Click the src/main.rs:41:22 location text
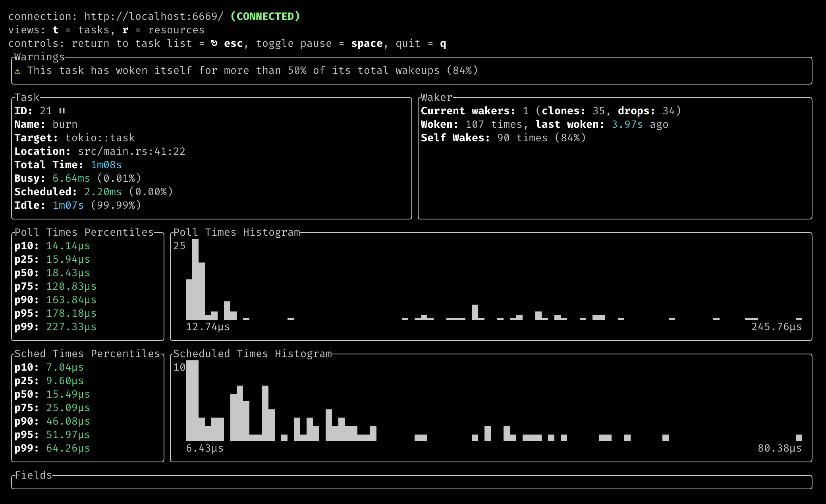 point(131,152)
